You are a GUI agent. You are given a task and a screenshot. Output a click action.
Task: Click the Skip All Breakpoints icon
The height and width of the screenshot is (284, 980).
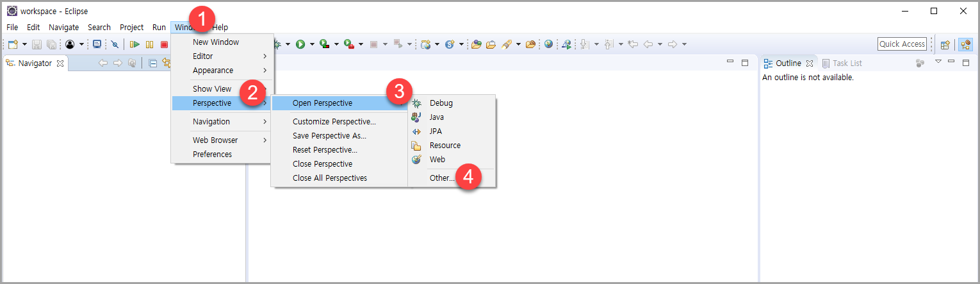point(115,44)
